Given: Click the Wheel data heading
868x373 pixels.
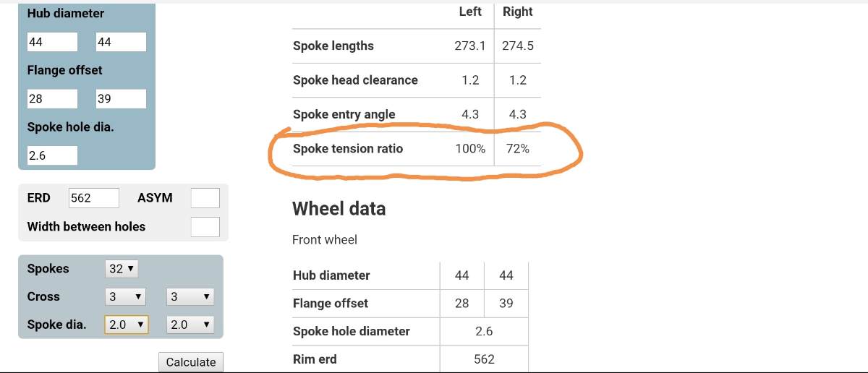Looking at the screenshot, I should coord(339,209).
